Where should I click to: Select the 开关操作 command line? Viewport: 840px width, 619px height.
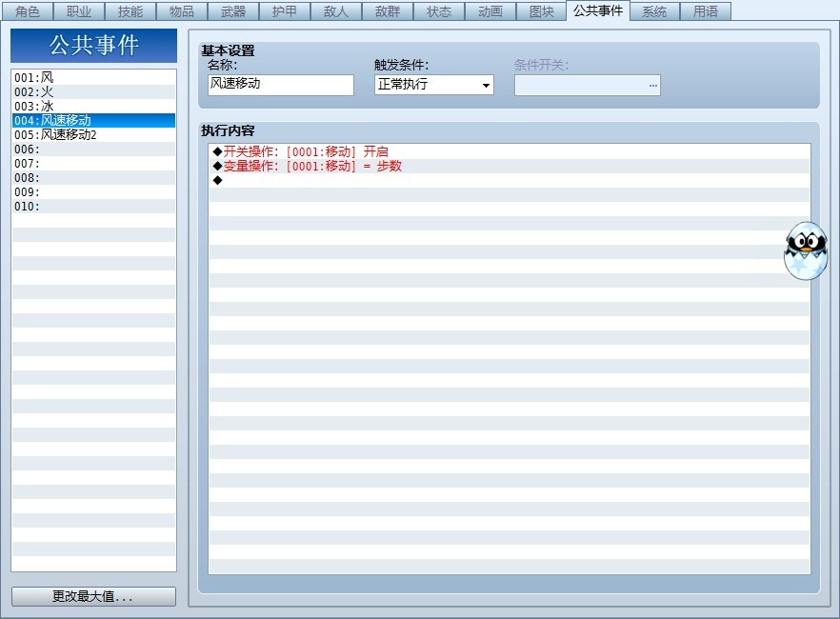509,151
